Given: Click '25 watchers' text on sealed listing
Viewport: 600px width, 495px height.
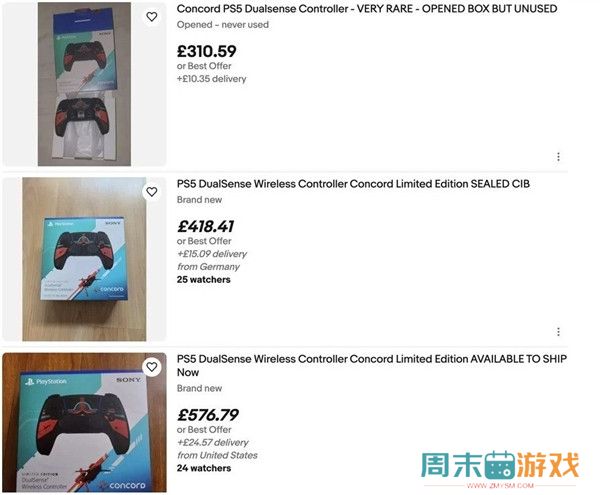Looking at the screenshot, I should (204, 280).
